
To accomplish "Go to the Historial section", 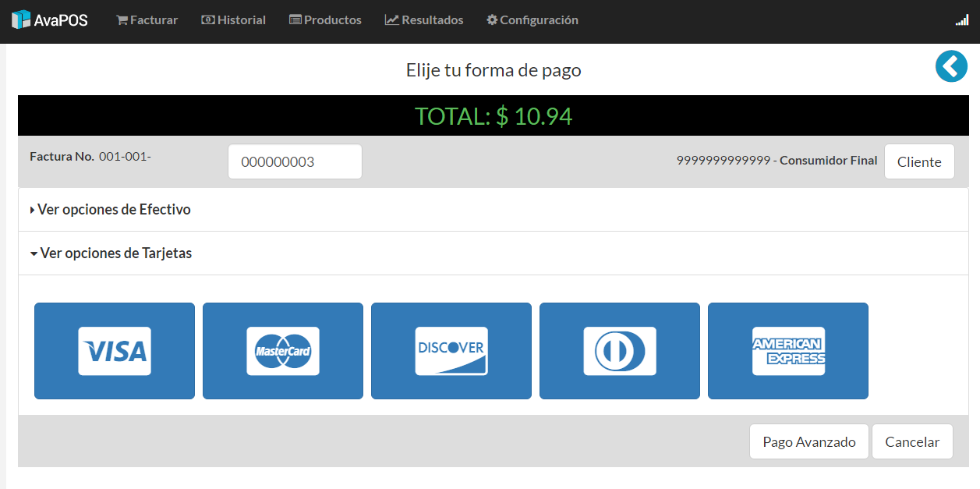I will [x=234, y=20].
